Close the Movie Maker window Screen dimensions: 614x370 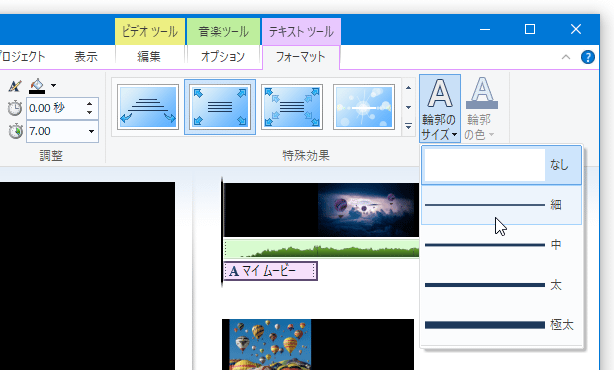[x=576, y=29]
